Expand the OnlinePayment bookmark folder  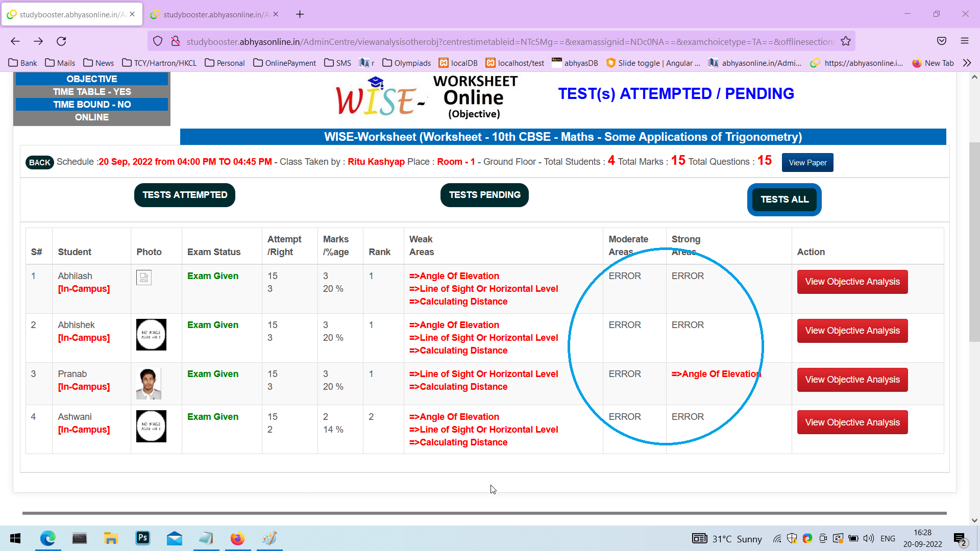click(x=284, y=63)
